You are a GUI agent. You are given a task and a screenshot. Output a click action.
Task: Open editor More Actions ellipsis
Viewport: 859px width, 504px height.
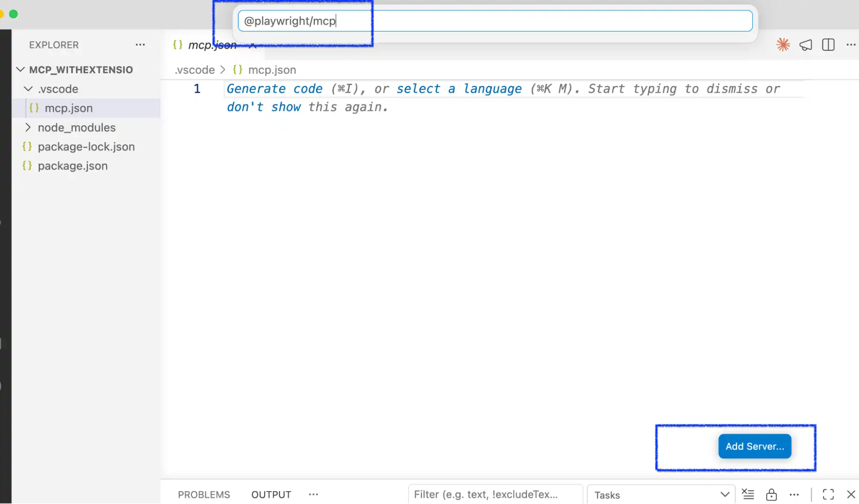pos(851,45)
